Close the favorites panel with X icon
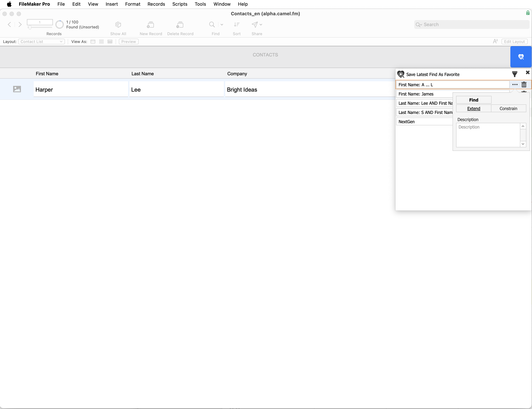The height and width of the screenshot is (409, 532). click(528, 73)
